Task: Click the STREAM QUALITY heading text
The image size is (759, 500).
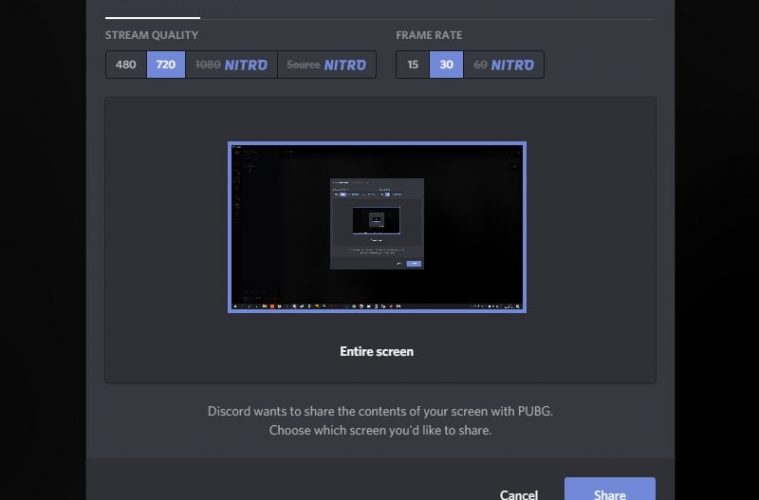Action: pos(152,35)
